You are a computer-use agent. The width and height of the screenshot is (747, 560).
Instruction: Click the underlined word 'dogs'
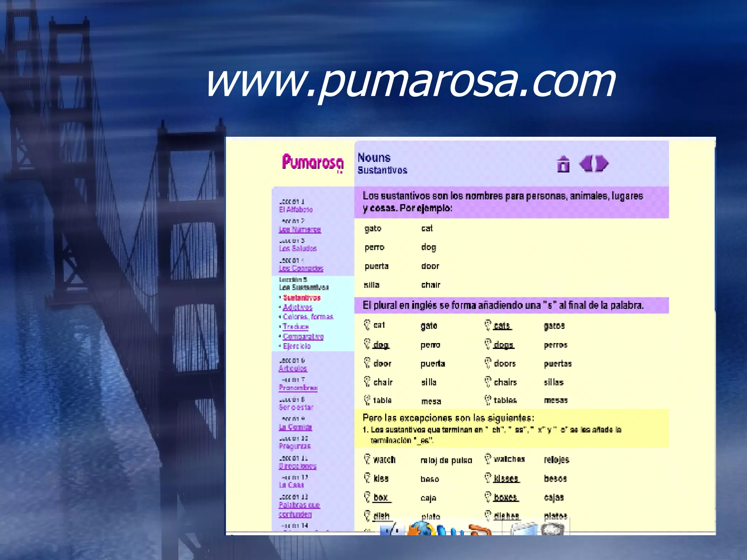pos(504,345)
